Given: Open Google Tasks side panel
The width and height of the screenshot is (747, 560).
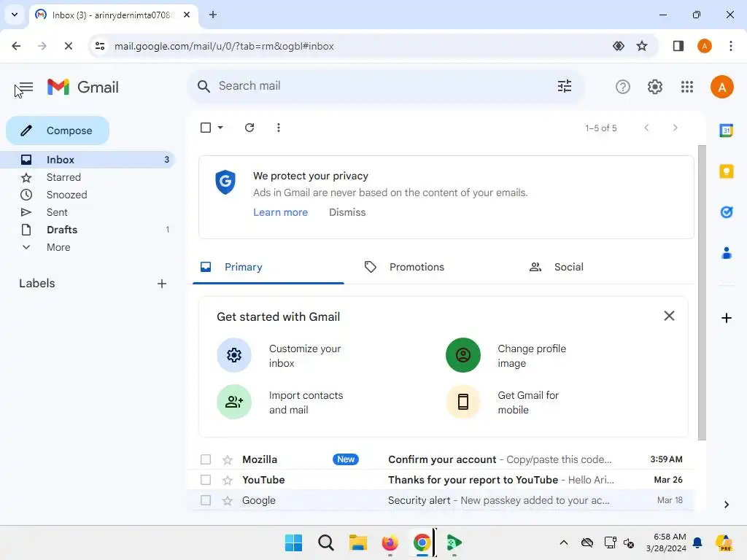Looking at the screenshot, I should pyautogui.click(x=726, y=212).
